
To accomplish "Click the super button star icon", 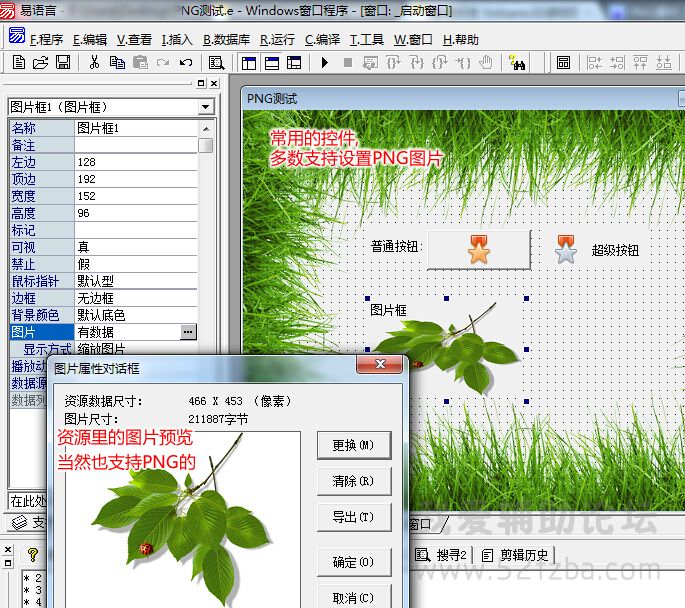I will tap(566, 249).
